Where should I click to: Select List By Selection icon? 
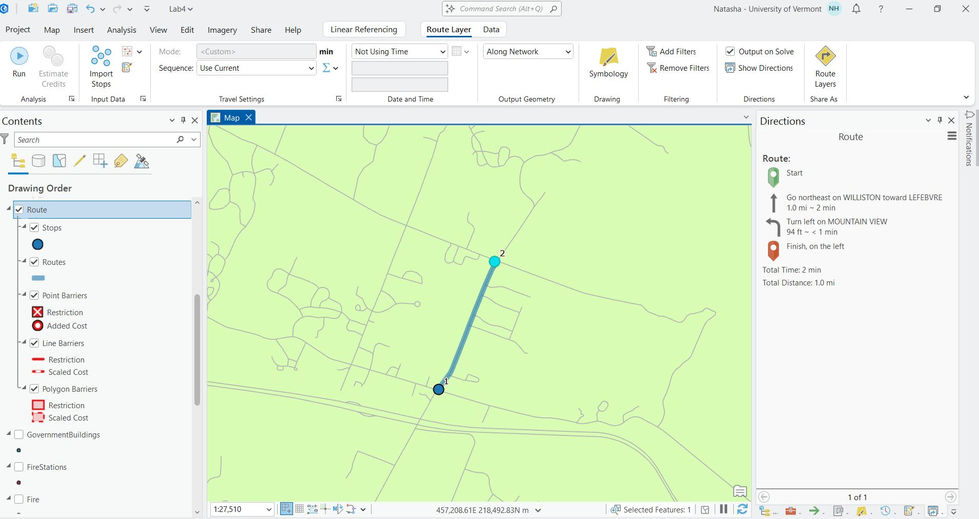59,161
